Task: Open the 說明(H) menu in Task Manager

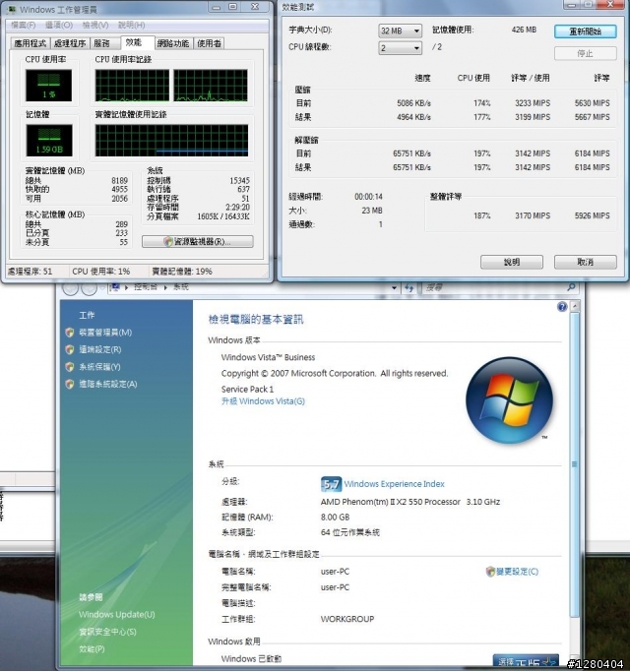Action: pyautogui.click(x=131, y=26)
